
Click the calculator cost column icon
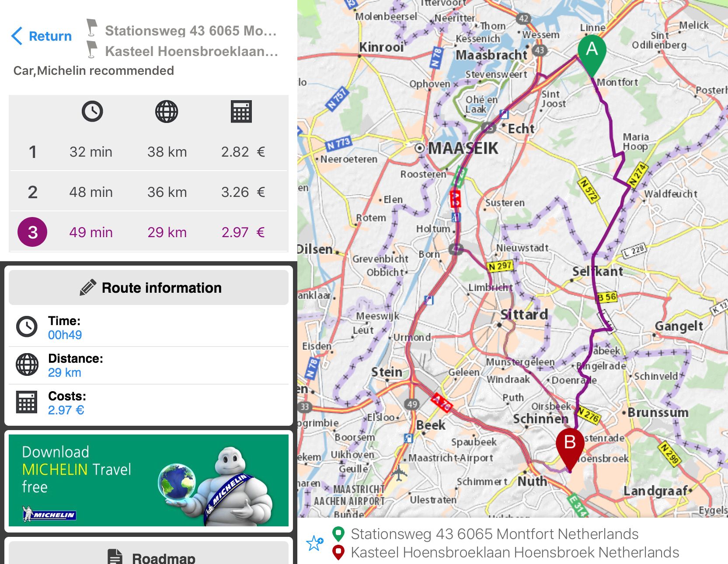click(x=241, y=112)
